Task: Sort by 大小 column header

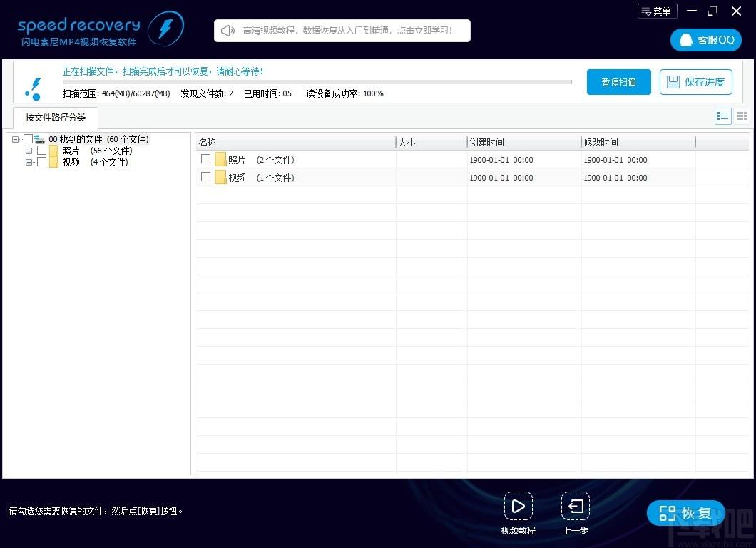Action: (x=431, y=142)
